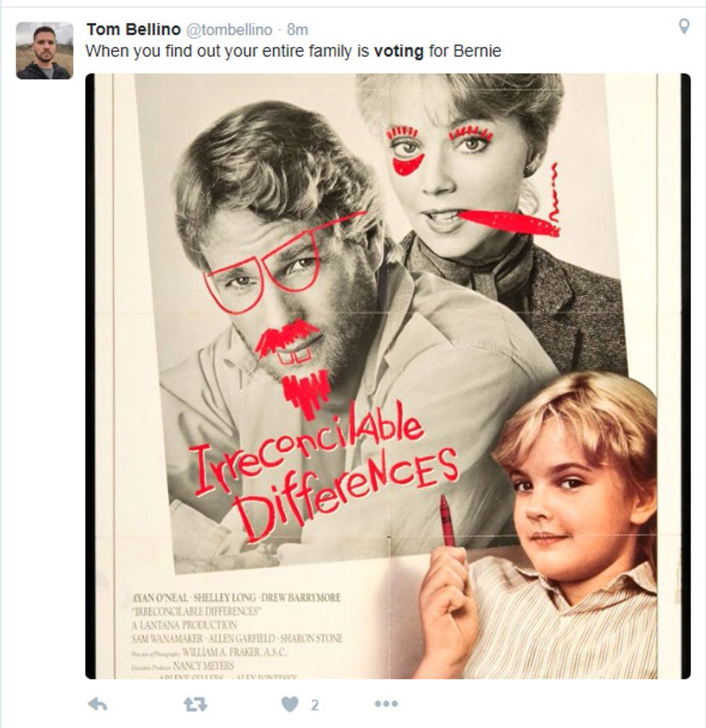Click the location pin icon
Image resolution: width=706 pixels, height=728 pixels.
pyautogui.click(x=684, y=26)
